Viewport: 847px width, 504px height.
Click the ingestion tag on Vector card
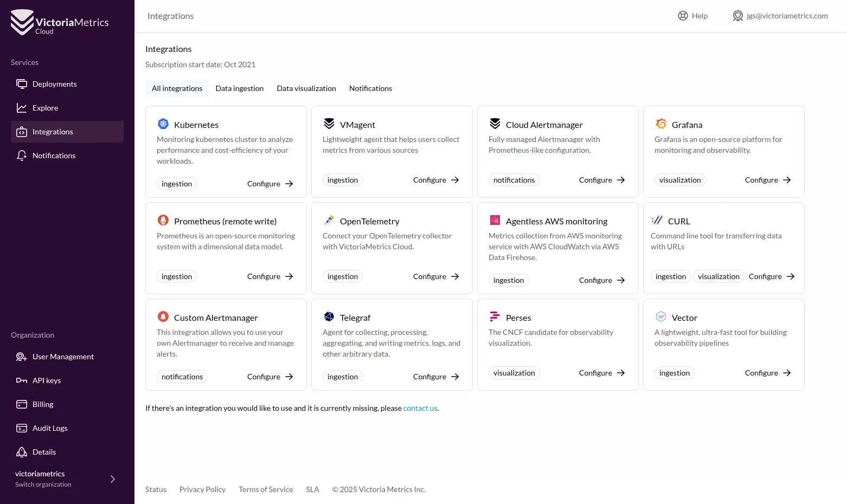(675, 373)
